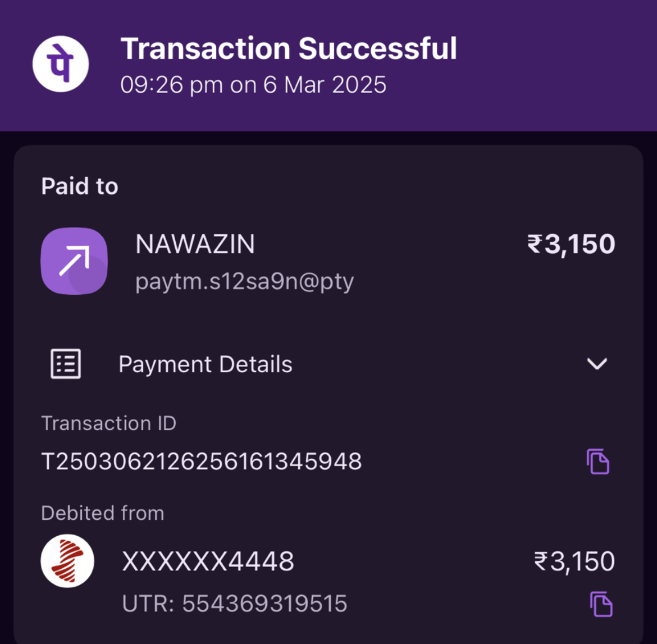This screenshot has height=644, width=657.
Task: Click the paytm.s12sa9n@pty UPI ID
Action: click(244, 281)
